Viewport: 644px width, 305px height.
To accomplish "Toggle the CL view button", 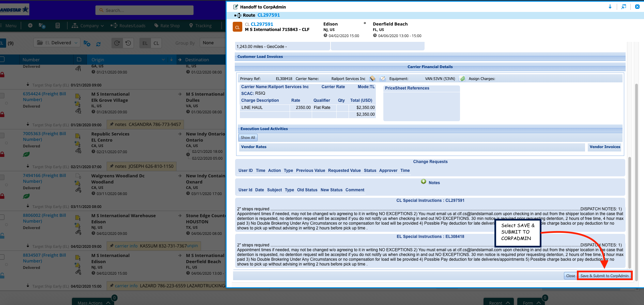I will pos(156,43).
